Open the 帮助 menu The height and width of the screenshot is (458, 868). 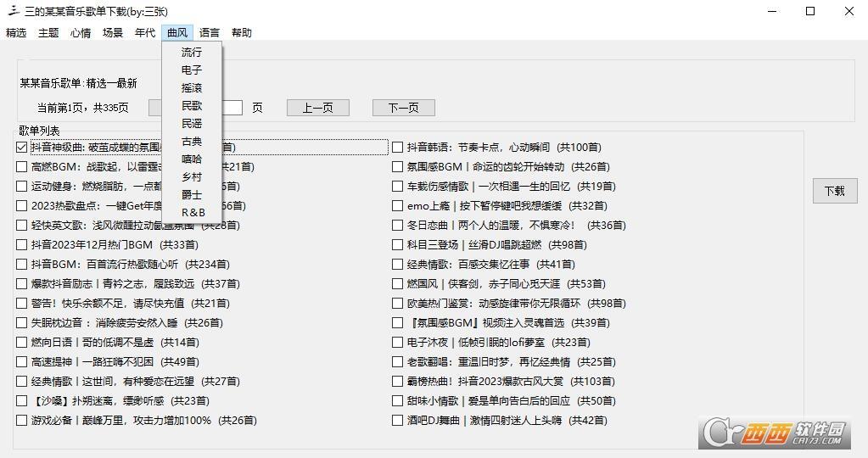[242, 33]
